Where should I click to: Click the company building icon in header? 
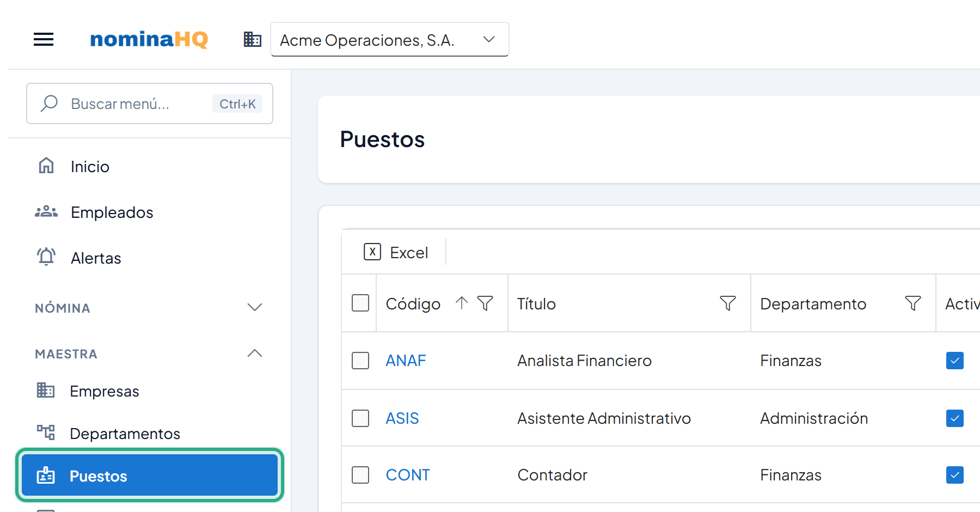click(x=253, y=39)
